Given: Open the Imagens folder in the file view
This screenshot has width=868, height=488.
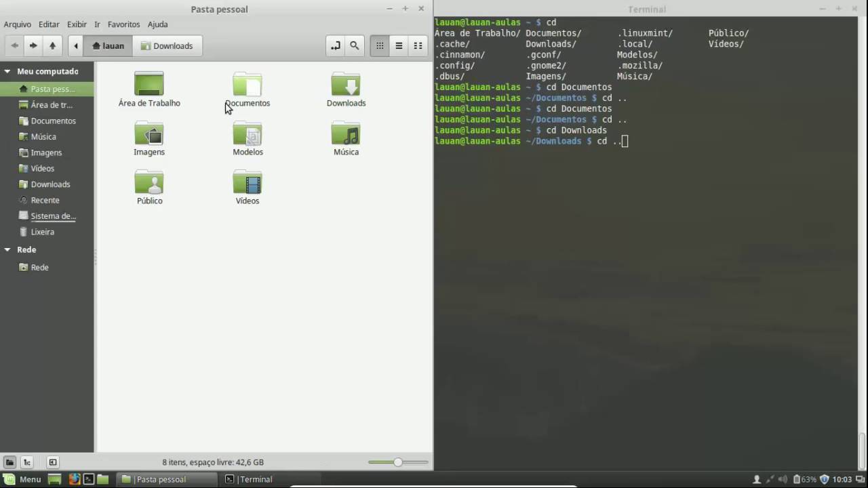Looking at the screenshot, I should point(149,138).
